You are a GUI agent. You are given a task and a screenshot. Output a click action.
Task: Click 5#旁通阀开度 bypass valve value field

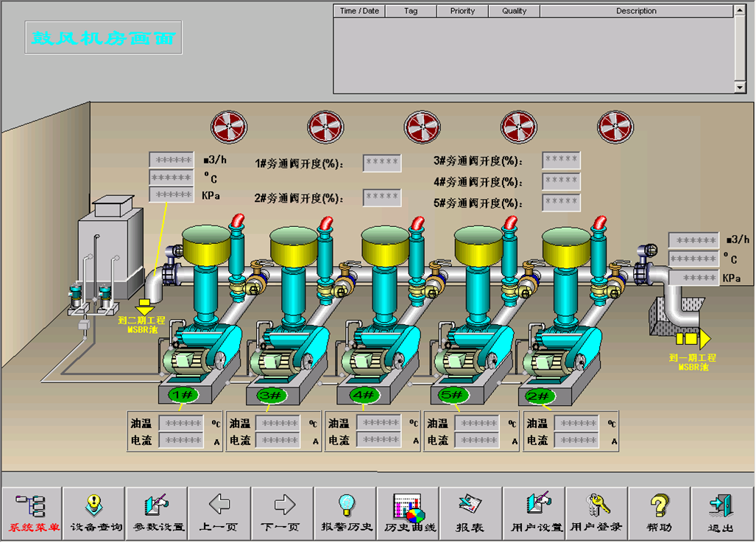click(561, 203)
